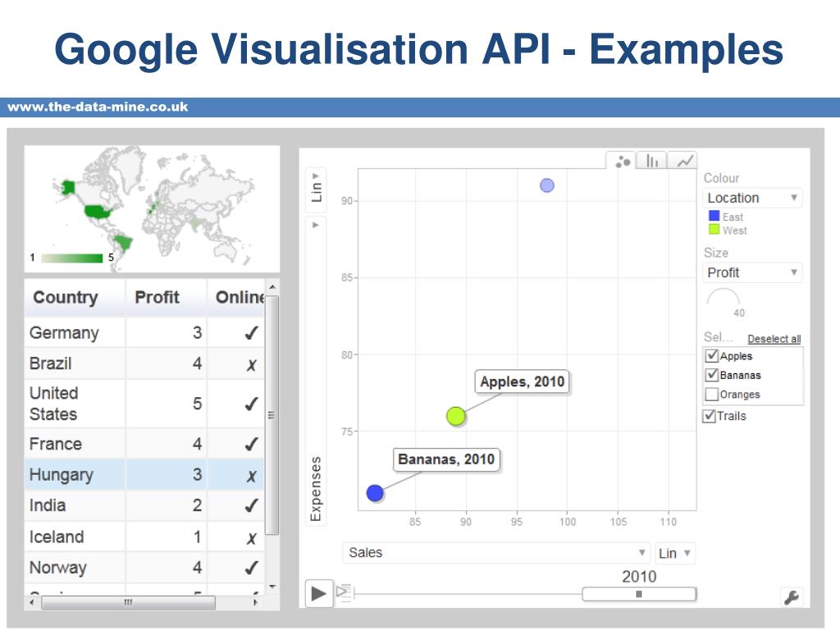
Task: Select the Brazil table row
Action: (144, 363)
